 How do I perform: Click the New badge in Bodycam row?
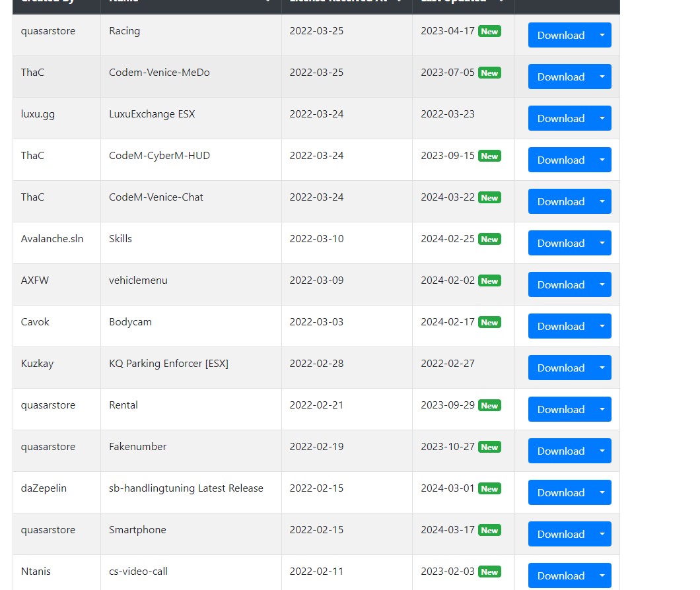pos(489,322)
